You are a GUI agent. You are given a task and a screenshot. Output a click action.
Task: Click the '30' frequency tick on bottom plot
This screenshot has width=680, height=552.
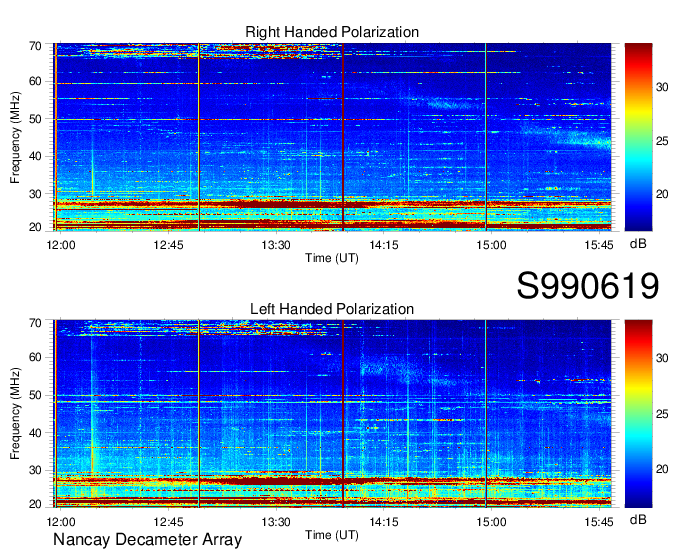[x=35, y=470]
